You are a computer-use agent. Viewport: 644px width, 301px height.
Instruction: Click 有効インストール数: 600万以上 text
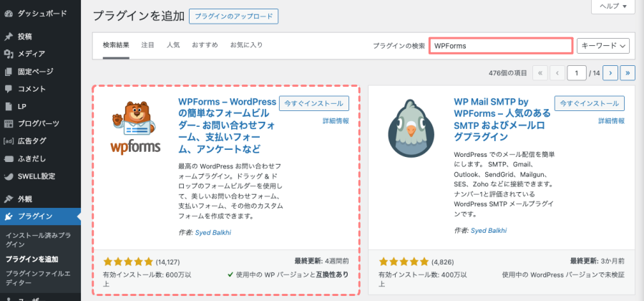(147, 279)
